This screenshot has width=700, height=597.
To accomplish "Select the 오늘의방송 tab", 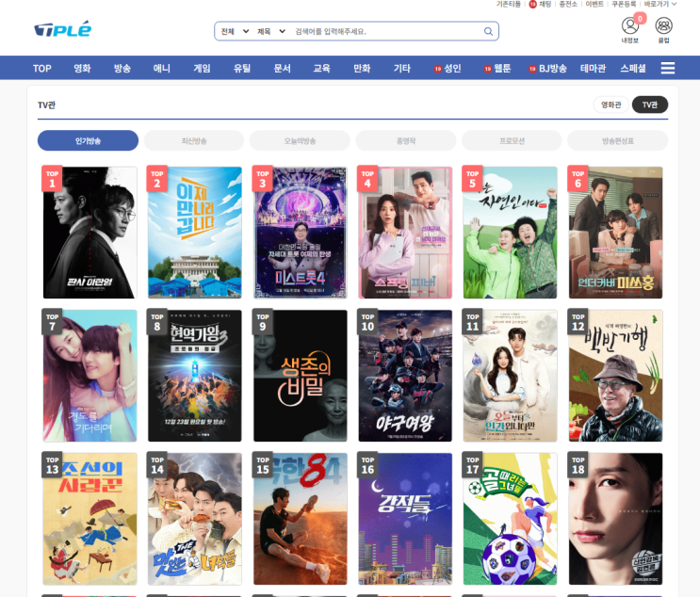I will pyautogui.click(x=300, y=140).
